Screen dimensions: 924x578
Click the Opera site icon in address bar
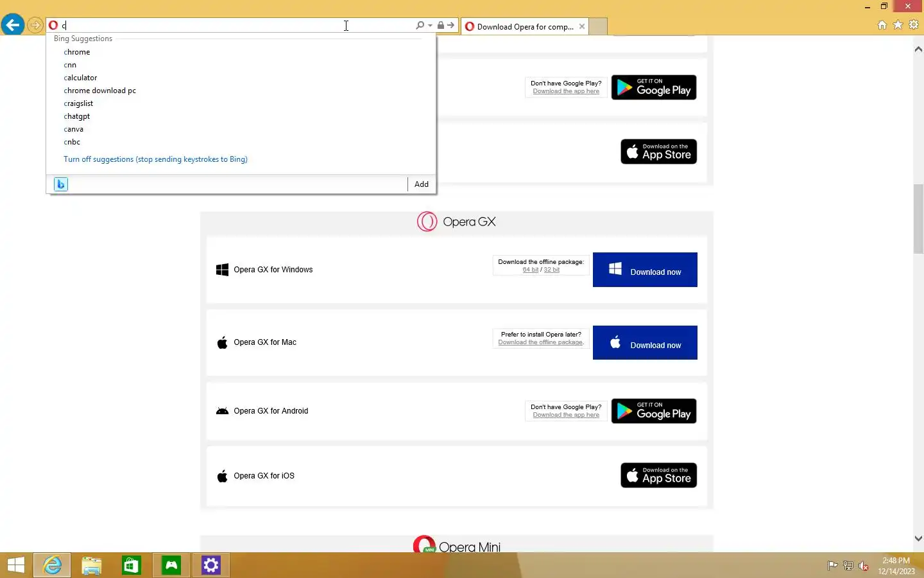coord(53,26)
